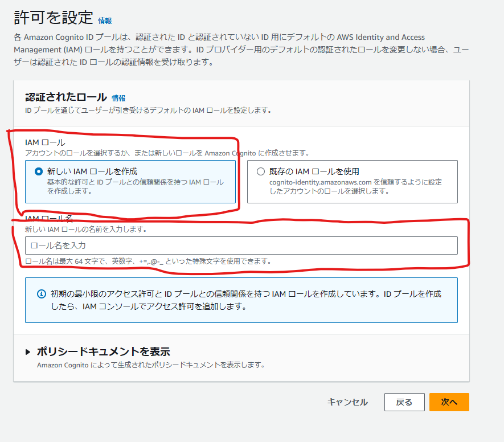Open the 情報 link next to 許可を設定
Screen dimensions: 504x442
click(x=105, y=21)
